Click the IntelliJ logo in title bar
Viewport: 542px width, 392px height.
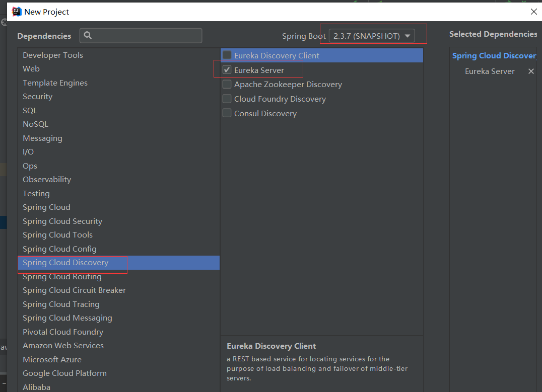tap(16, 12)
